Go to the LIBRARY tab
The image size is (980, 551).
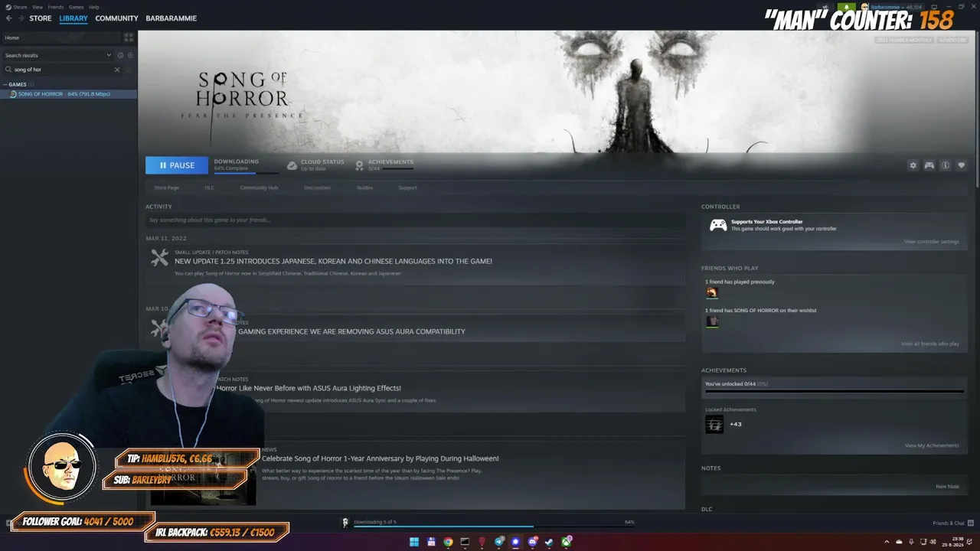(73, 18)
